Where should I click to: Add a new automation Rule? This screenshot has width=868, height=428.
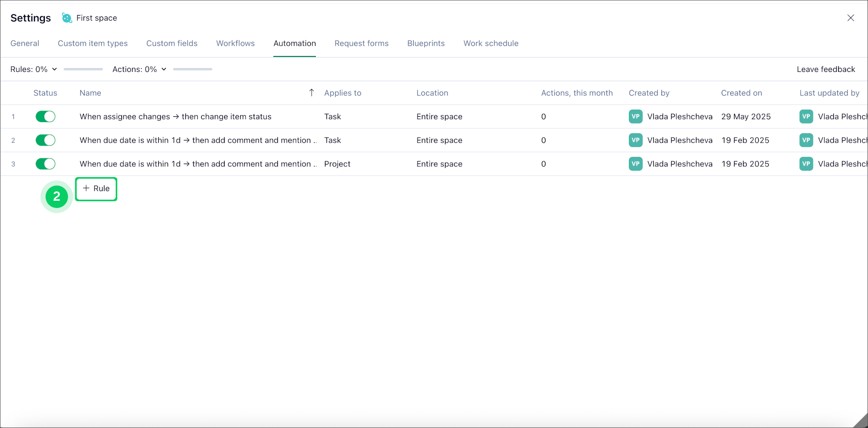[96, 189]
